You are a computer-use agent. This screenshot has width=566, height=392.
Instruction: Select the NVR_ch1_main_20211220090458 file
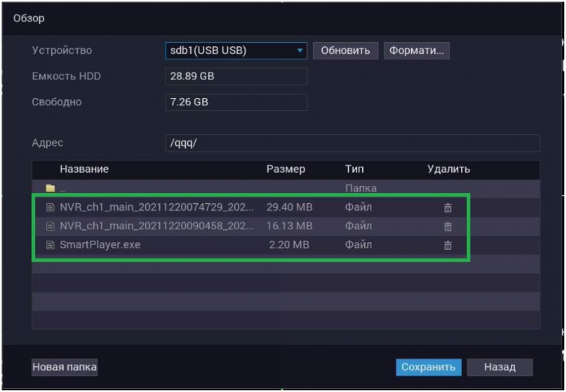158,226
